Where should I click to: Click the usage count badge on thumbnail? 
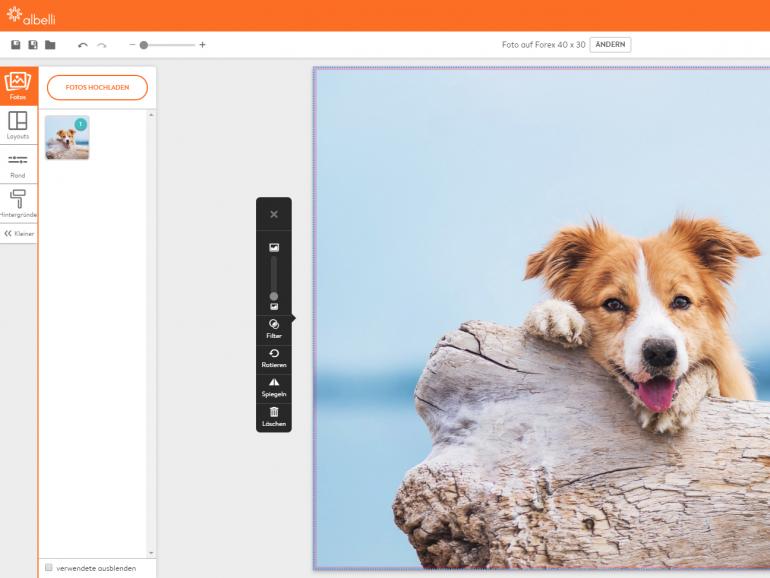[x=81, y=124]
